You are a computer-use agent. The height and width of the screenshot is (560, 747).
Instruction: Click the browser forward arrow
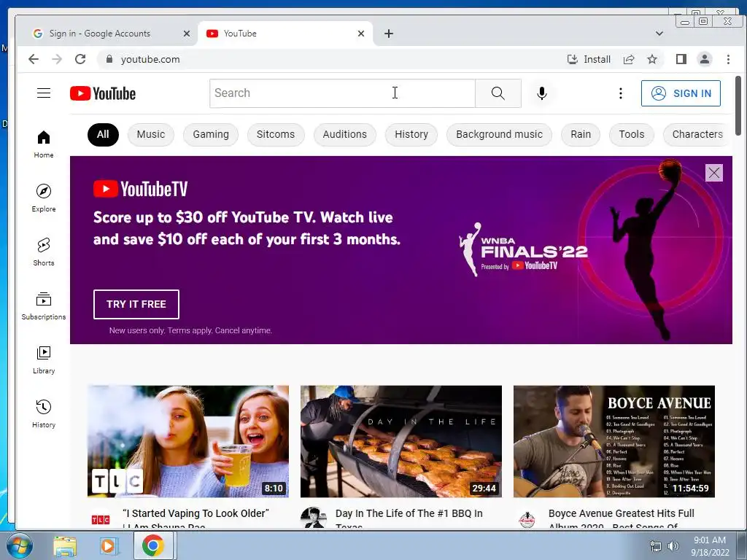[x=57, y=59]
